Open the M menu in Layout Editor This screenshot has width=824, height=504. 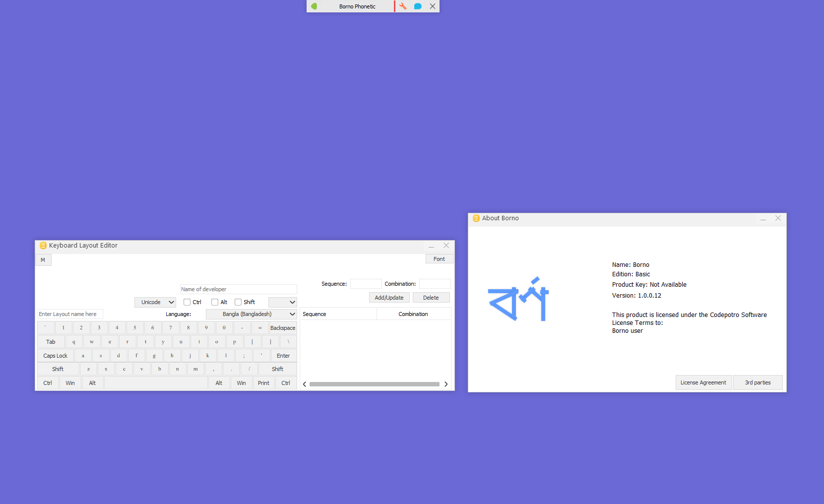[x=43, y=260]
